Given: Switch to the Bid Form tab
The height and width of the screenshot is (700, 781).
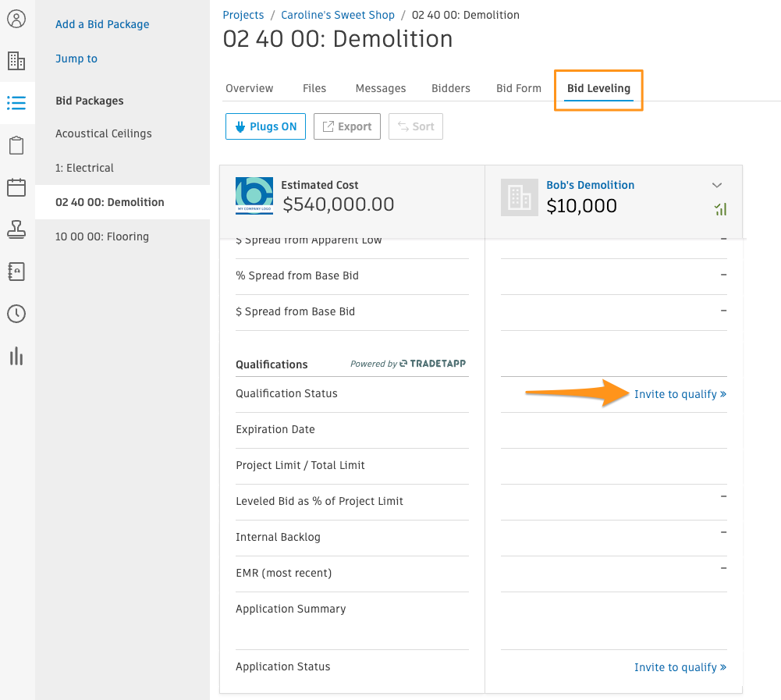Looking at the screenshot, I should (x=518, y=88).
